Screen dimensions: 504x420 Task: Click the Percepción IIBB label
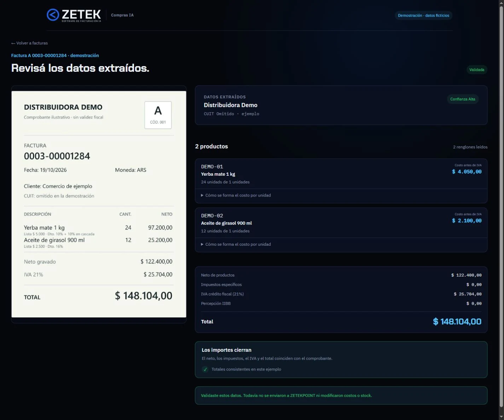[216, 304]
